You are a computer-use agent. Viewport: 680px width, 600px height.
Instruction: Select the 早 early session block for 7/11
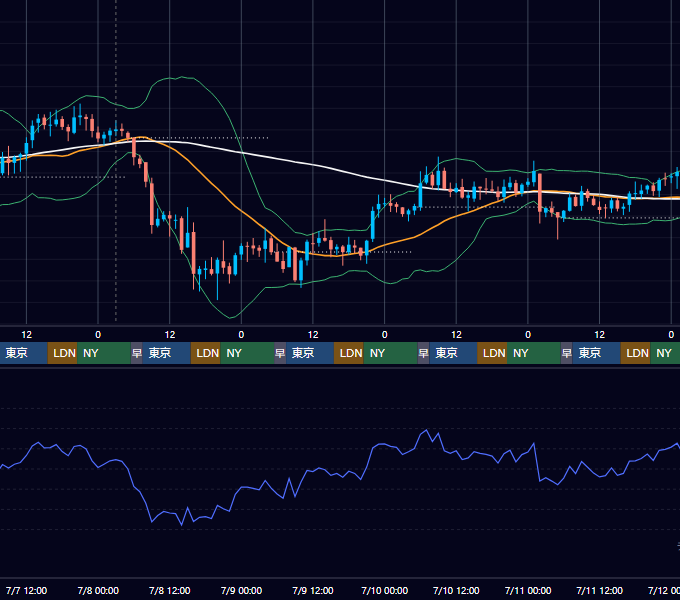[x=567, y=353]
